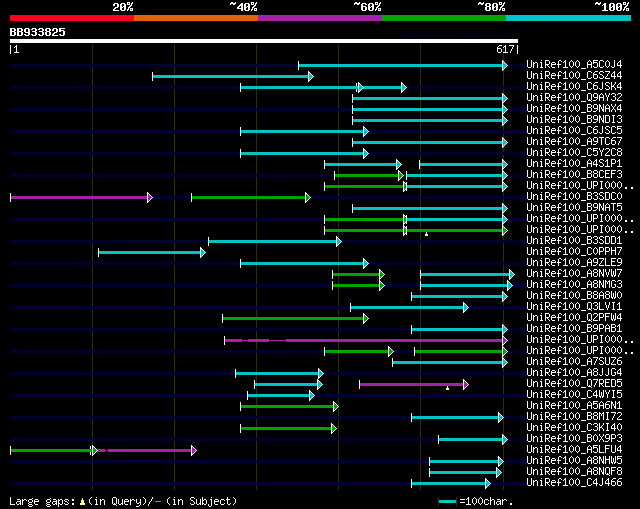Click the green alignment bar in the Q2PFW4 row
This screenshot has height=509, width=640.
(x=296, y=319)
